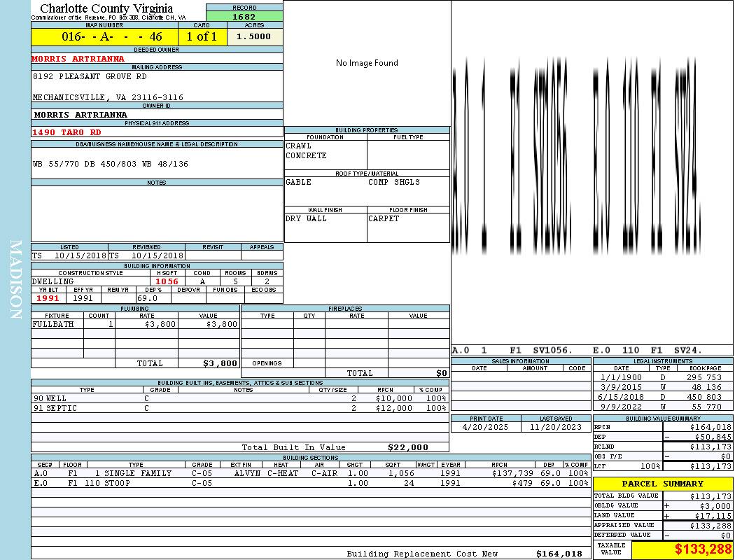
Task: Click acres value 1.5000
Action: point(255,36)
